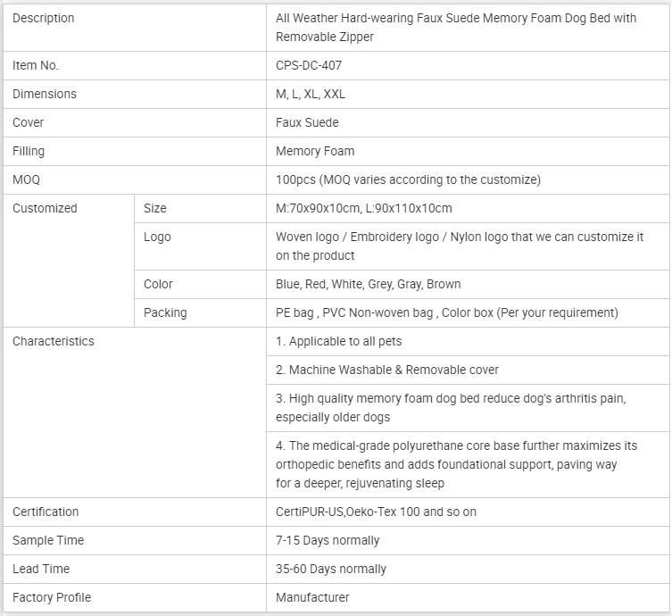Select the Lead Time value 35-60 Days
The width and height of the screenshot is (672, 616).
point(331,569)
